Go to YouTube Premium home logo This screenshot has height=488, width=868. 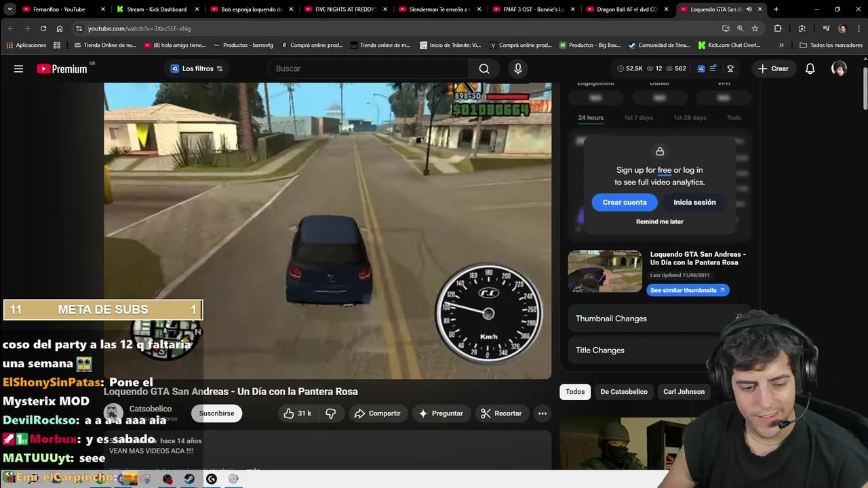62,68
